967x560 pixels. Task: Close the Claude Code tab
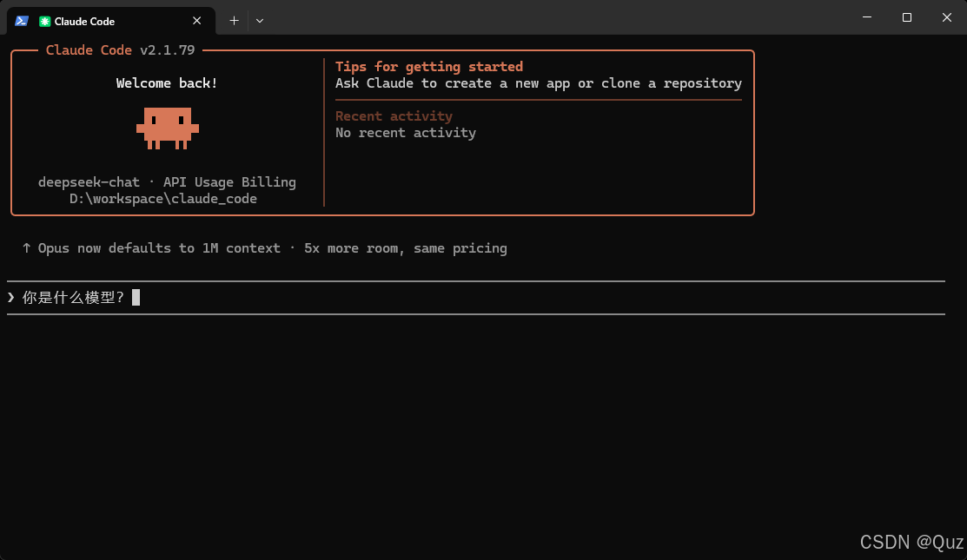pyautogui.click(x=196, y=21)
